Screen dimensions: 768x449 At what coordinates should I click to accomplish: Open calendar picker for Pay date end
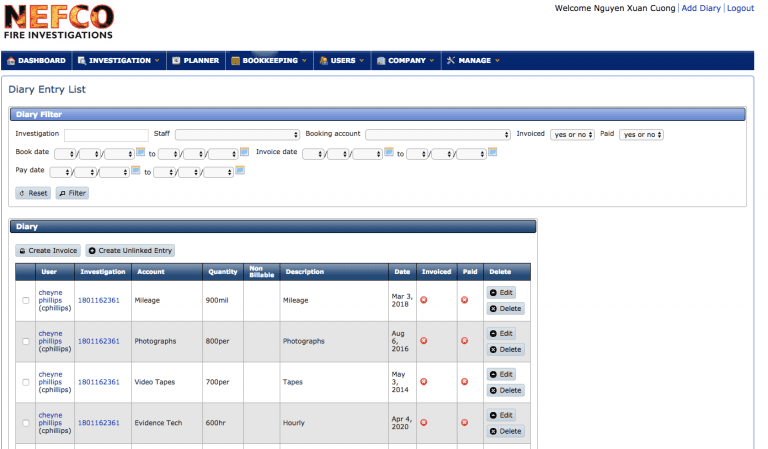click(x=240, y=170)
